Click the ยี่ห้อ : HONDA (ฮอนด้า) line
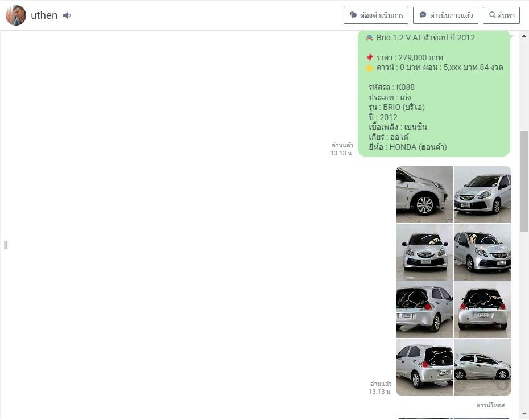Screen dimensions: 529x420 [x=407, y=147]
